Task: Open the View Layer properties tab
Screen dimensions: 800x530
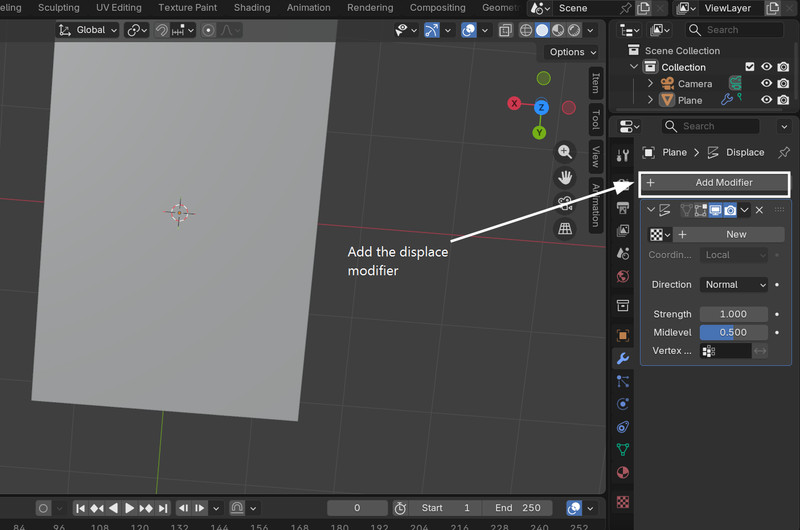Action: click(x=622, y=231)
